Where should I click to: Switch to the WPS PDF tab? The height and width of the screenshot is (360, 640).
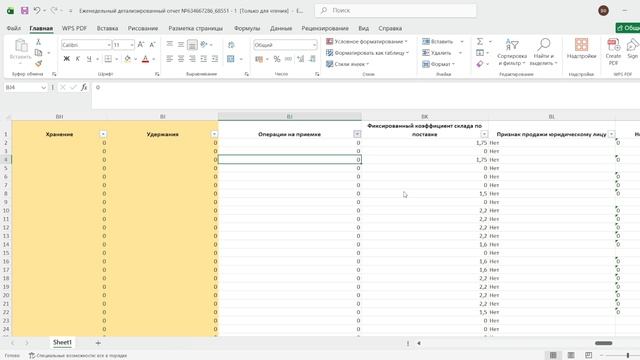tap(74, 28)
